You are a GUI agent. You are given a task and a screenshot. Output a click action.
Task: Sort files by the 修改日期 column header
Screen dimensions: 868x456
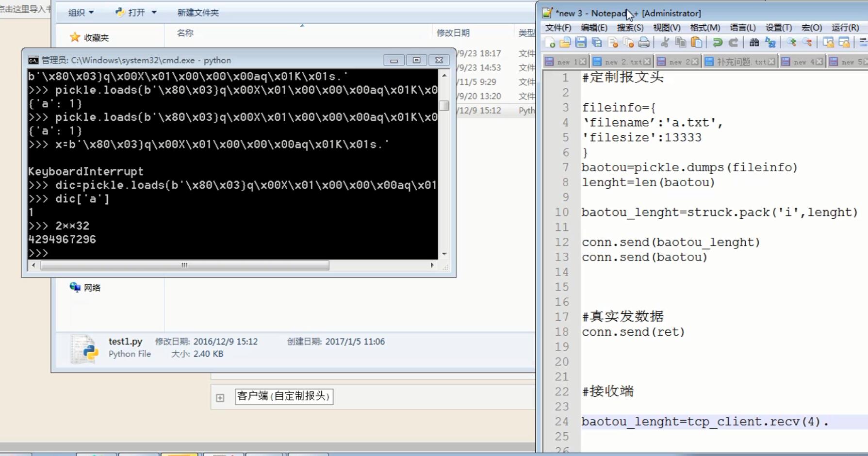click(453, 33)
